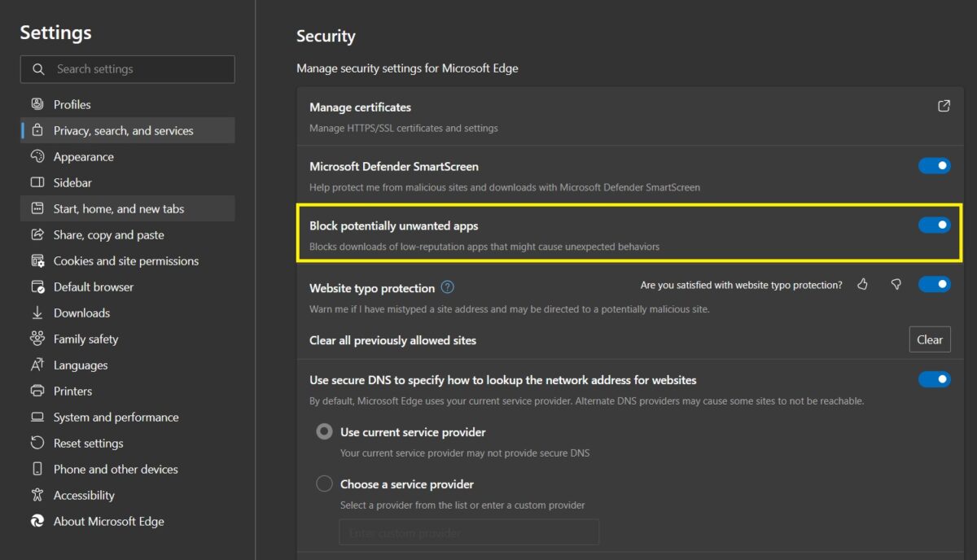977x560 pixels.
Task: Click the Languages icon
Action: [x=37, y=365]
